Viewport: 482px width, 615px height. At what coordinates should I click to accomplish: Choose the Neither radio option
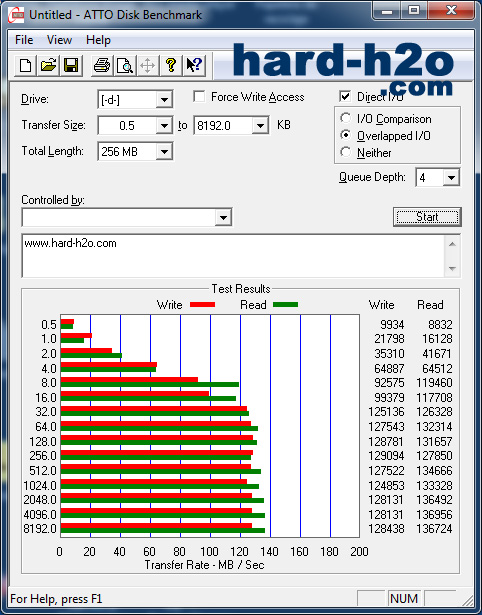coord(346,152)
